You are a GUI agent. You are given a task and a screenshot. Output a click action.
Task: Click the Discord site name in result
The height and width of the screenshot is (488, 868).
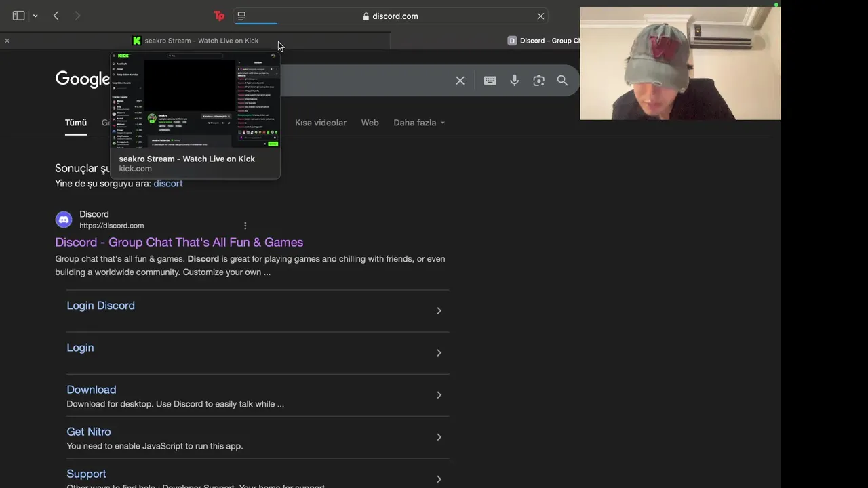point(94,214)
